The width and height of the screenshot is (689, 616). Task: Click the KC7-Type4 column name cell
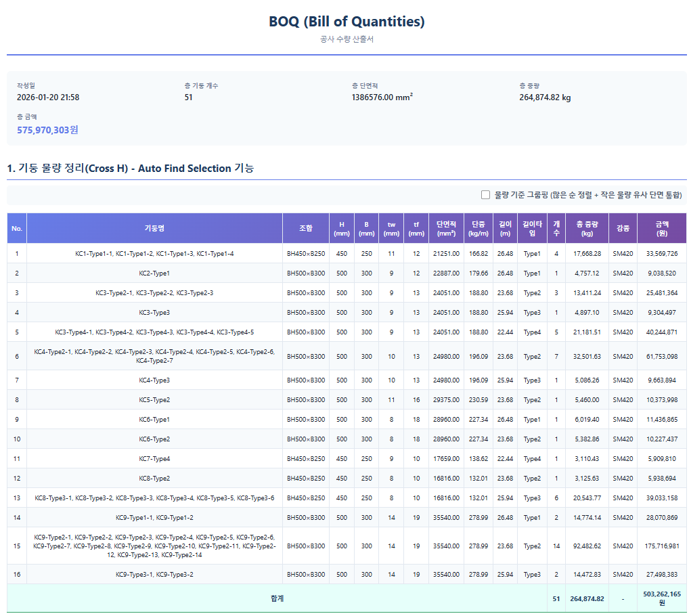[154, 459]
